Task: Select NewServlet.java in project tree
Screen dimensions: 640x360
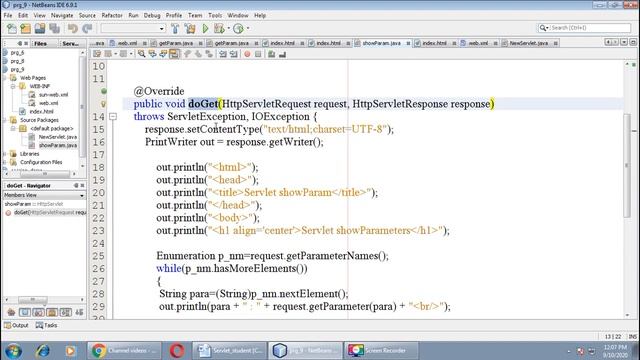Action: tap(58, 137)
